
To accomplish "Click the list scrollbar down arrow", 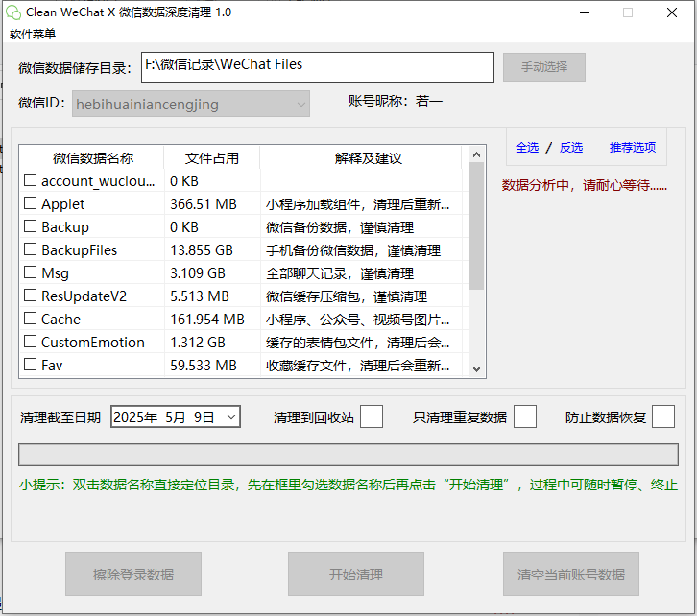I will click(x=476, y=369).
